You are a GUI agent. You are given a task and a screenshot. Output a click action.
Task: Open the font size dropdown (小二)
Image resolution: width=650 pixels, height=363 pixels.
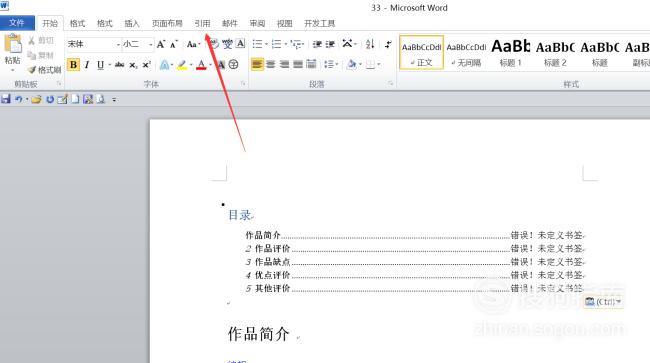150,44
